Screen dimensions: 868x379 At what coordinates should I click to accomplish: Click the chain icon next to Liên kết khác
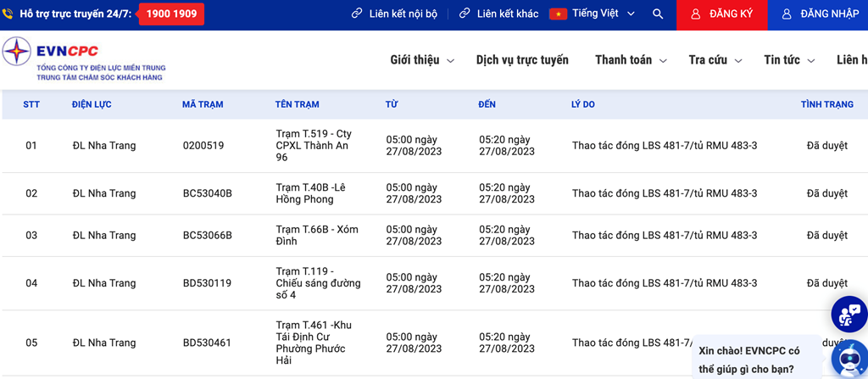pos(465,14)
